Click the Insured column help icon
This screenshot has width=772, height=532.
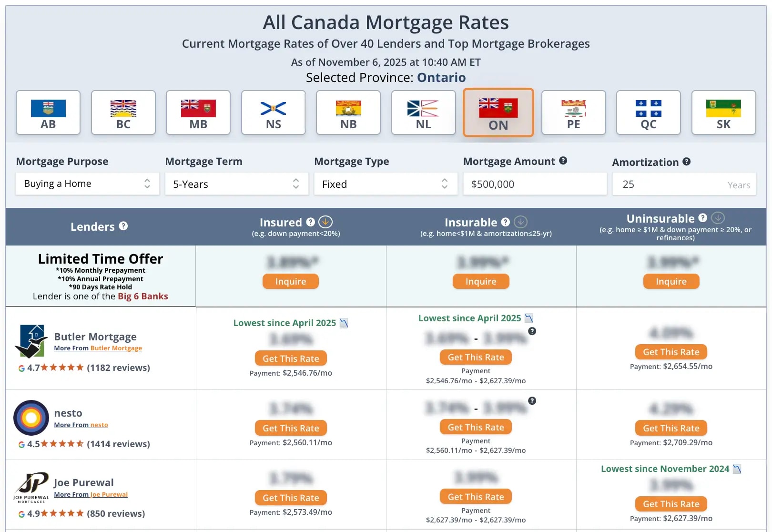click(x=311, y=222)
